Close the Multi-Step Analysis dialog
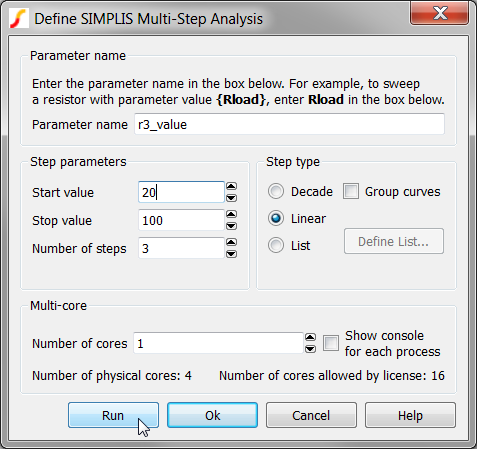Screen dimensions: 477x449 coord(440,13)
